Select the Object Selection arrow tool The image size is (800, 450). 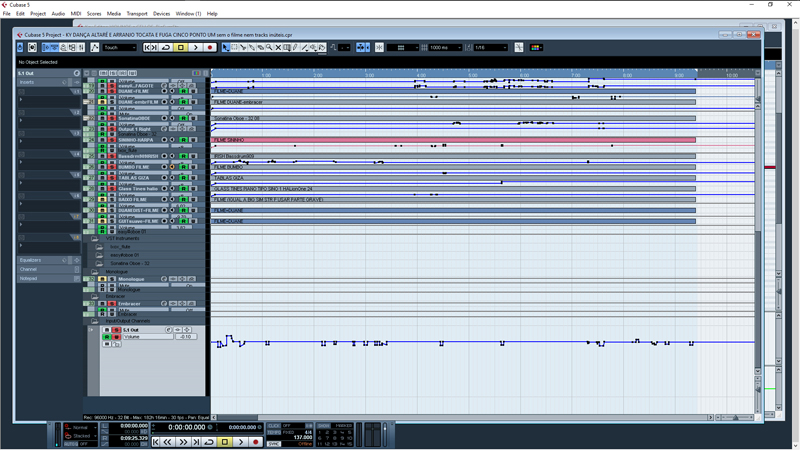click(225, 47)
